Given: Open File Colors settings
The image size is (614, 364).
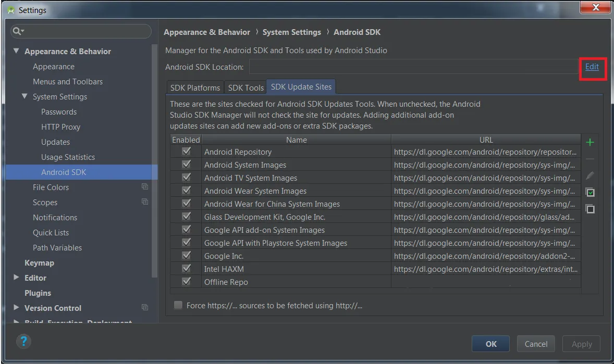Looking at the screenshot, I should pos(51,187).
